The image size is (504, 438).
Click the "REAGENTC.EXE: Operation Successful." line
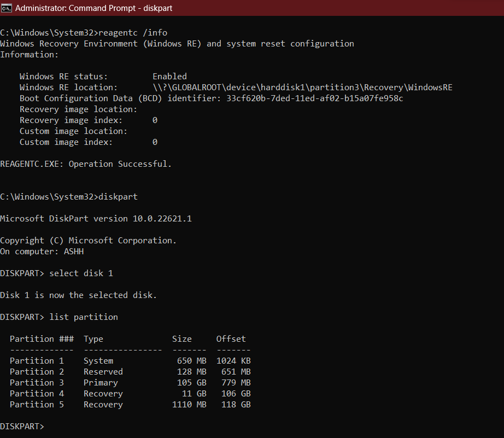click(86, 164)
